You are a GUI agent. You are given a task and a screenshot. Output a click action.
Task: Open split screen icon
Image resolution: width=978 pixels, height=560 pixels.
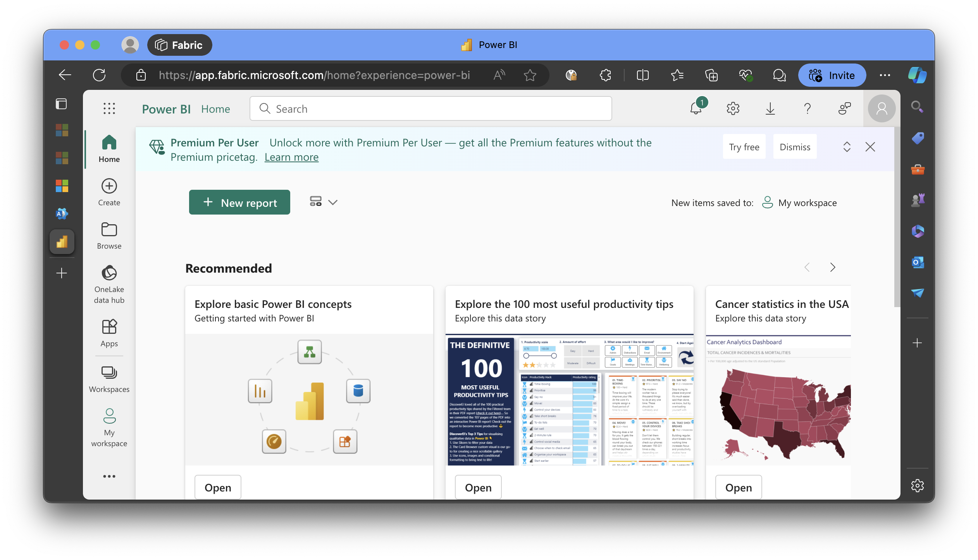point(643,75)
